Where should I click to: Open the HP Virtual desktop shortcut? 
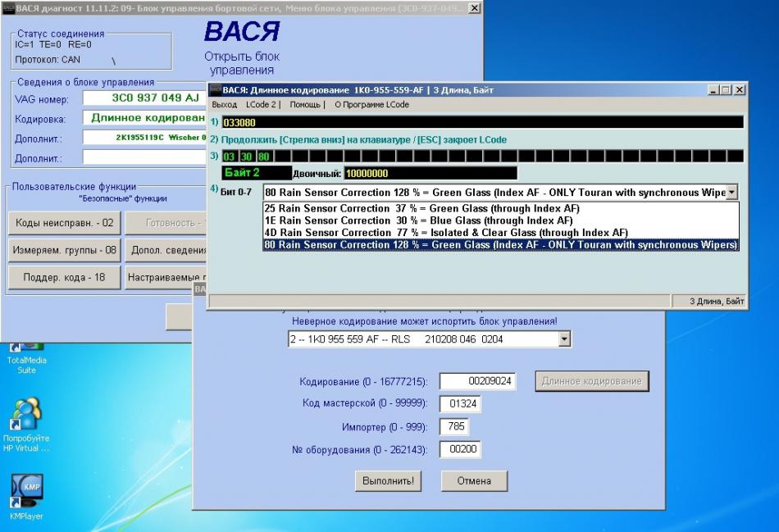26,425
